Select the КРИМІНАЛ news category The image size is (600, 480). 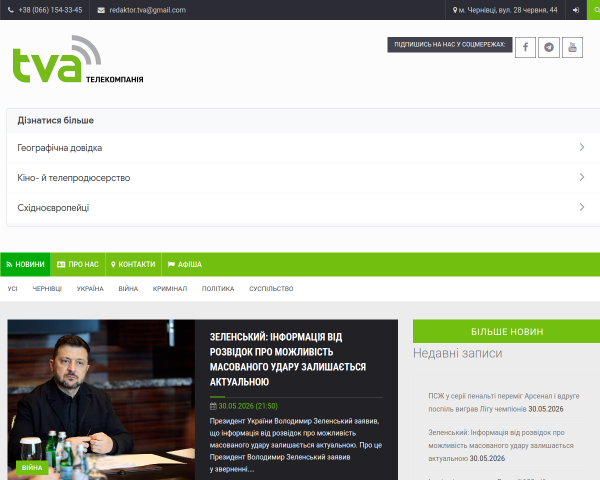click(170, 289)
